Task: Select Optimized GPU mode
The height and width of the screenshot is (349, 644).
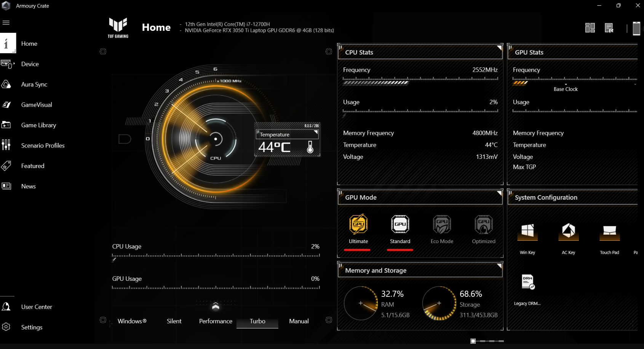Action: click(x=484, y=229)
